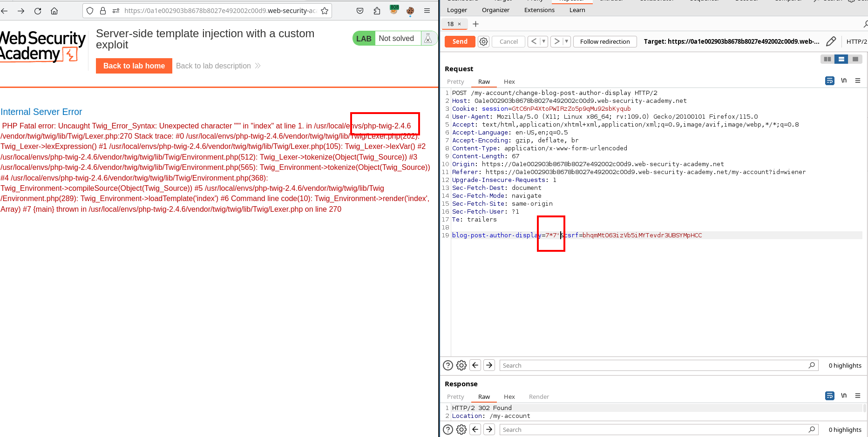The image size is (868, 437).
Task: Switch response view to Hex
Action: click(509, 397)
